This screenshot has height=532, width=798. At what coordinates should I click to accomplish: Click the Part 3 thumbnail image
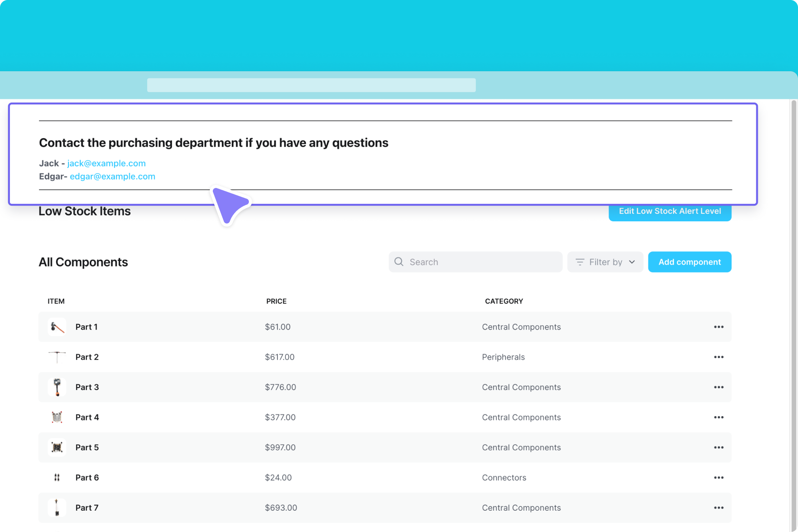57,387
